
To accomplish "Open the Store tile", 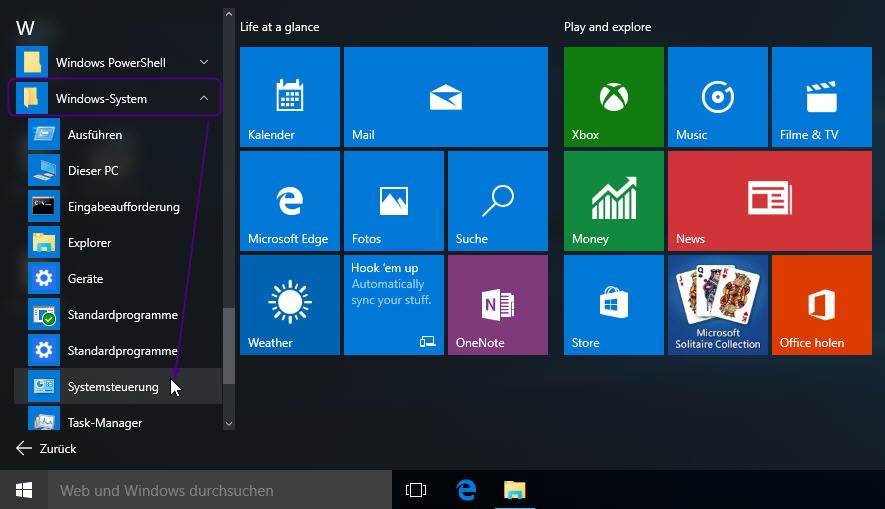I will [x=614, y=305].
